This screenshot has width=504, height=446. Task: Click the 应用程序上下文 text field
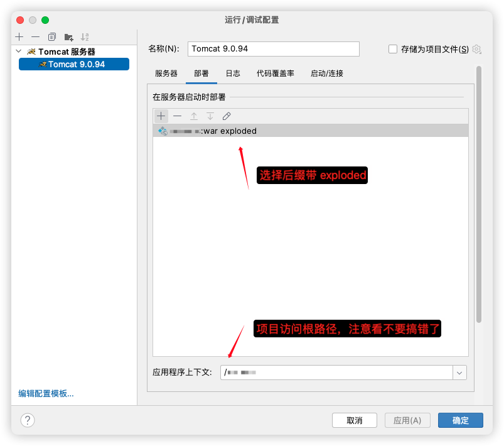click(337, 373)
